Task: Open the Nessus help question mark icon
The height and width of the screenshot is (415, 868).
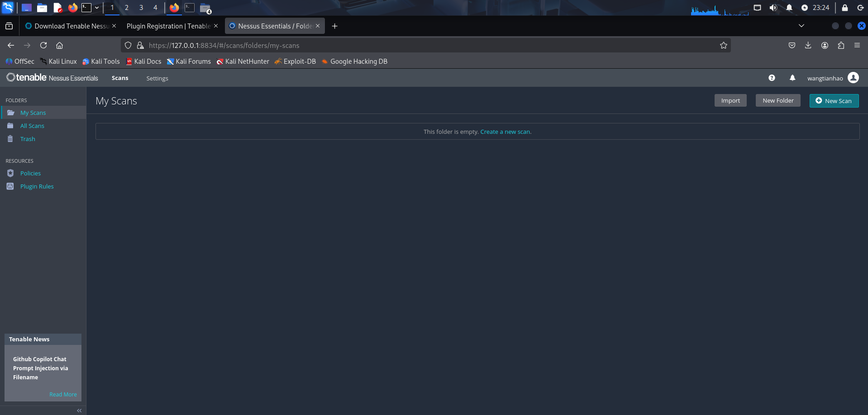Action: click(x=772, y=78)
